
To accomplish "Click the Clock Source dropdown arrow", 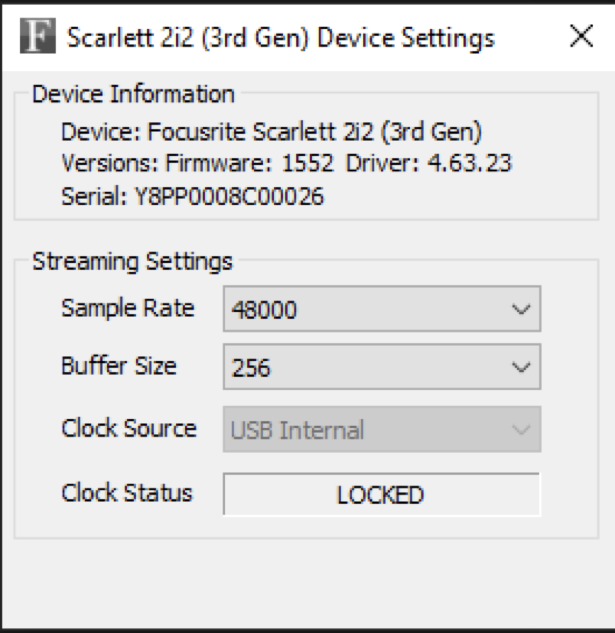I will click(520, 431).
